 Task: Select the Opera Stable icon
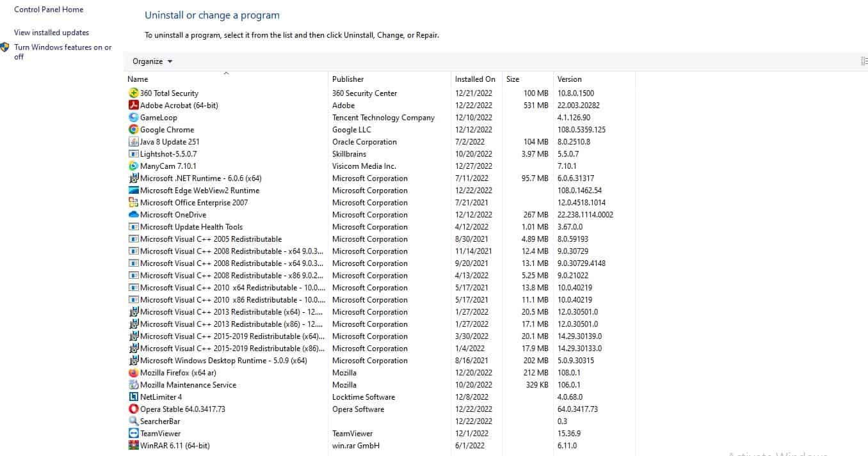click(x=134, y=409)
